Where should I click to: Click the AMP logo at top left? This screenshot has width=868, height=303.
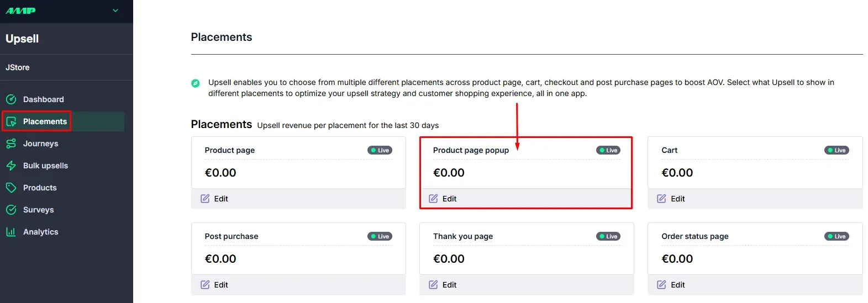(x=20, y=10)
